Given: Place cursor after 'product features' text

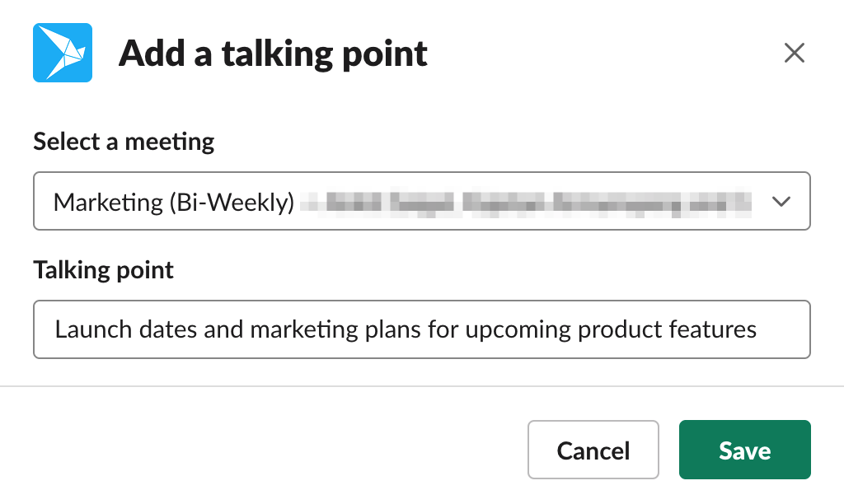Looking at the screenshot, I should click(758, 329).
